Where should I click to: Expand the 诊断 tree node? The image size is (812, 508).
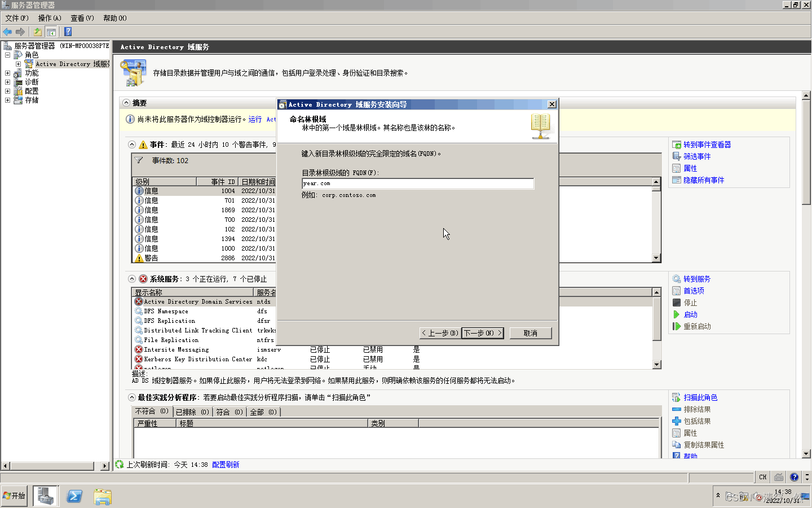pos(7,82)
